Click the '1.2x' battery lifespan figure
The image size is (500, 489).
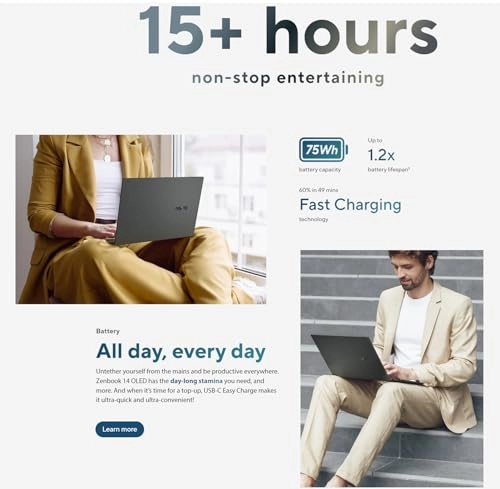point(381,155)
